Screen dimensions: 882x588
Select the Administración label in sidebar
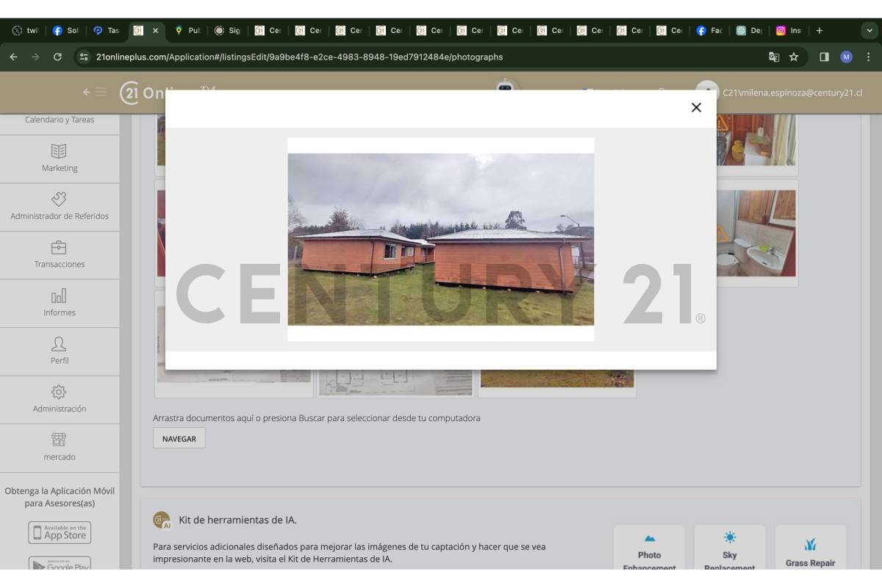coord(60,409)
